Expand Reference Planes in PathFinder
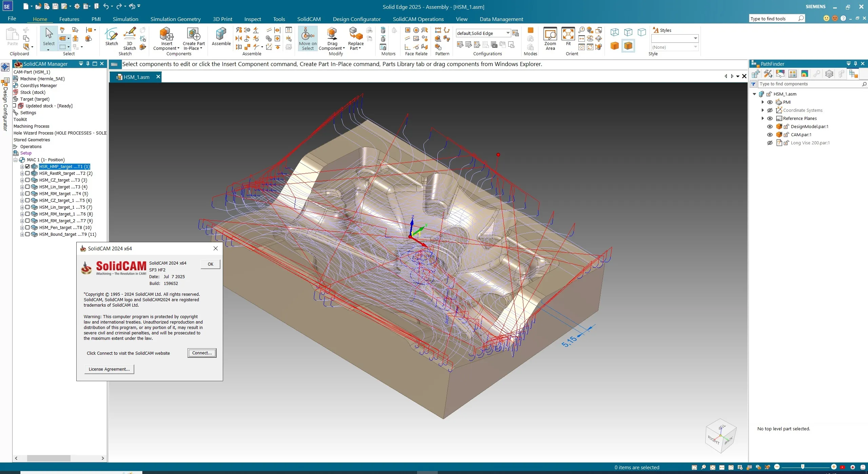868x474 pixels. click(763, 118)
